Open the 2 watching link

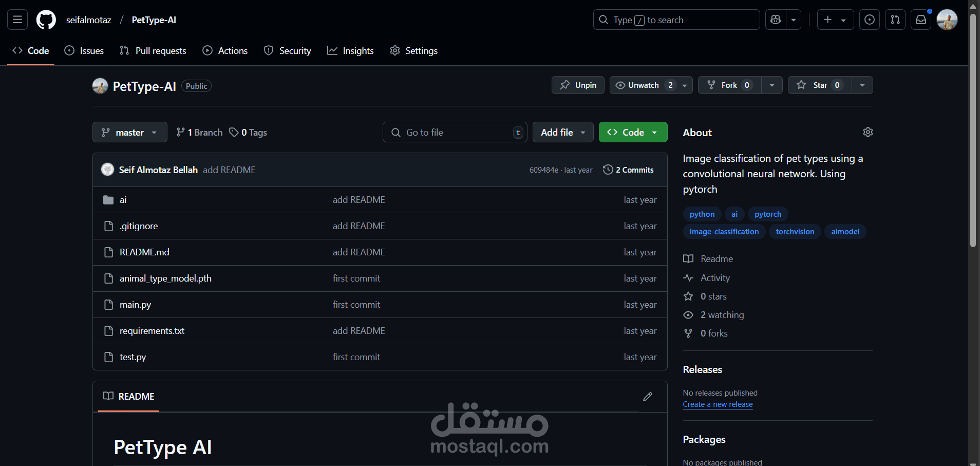pyautogui.click(x=714, y=315)
